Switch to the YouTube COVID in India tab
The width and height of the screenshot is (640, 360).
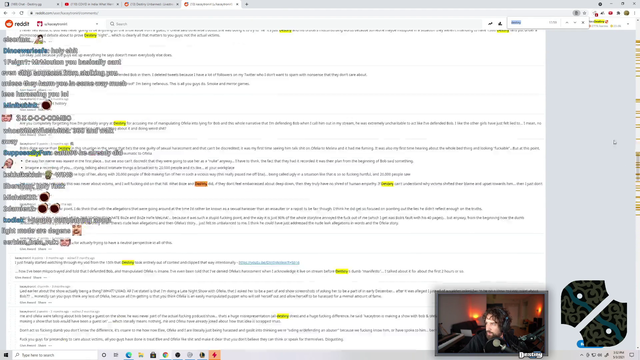tap(91, 4)
